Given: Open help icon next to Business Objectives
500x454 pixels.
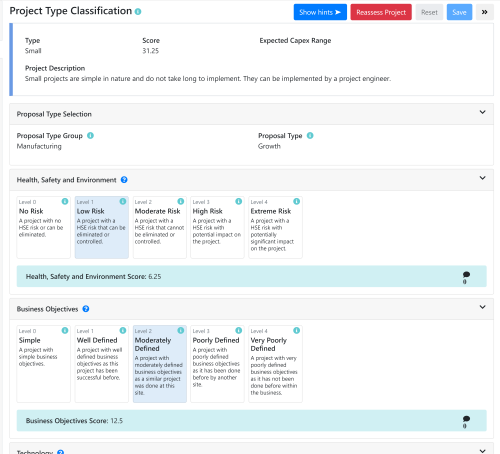Looking at the screenshot, I should (x=86, y=309).
